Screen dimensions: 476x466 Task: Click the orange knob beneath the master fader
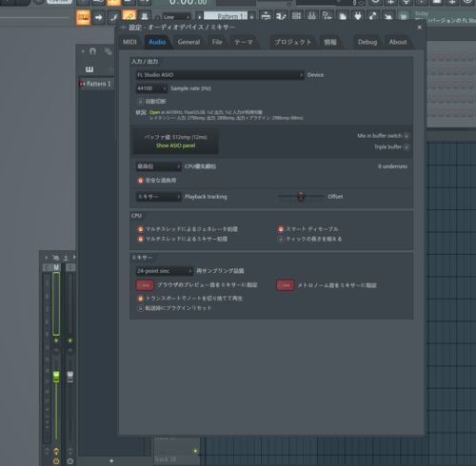[56, 451]
